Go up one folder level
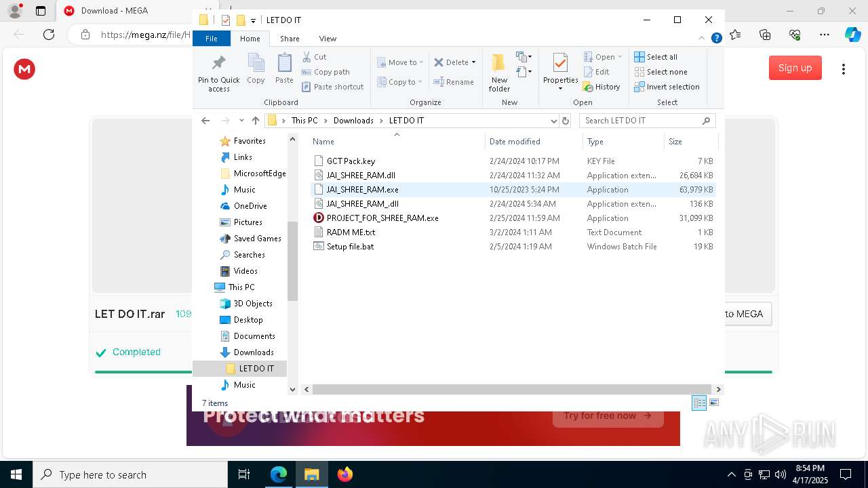 pos(256,121)
